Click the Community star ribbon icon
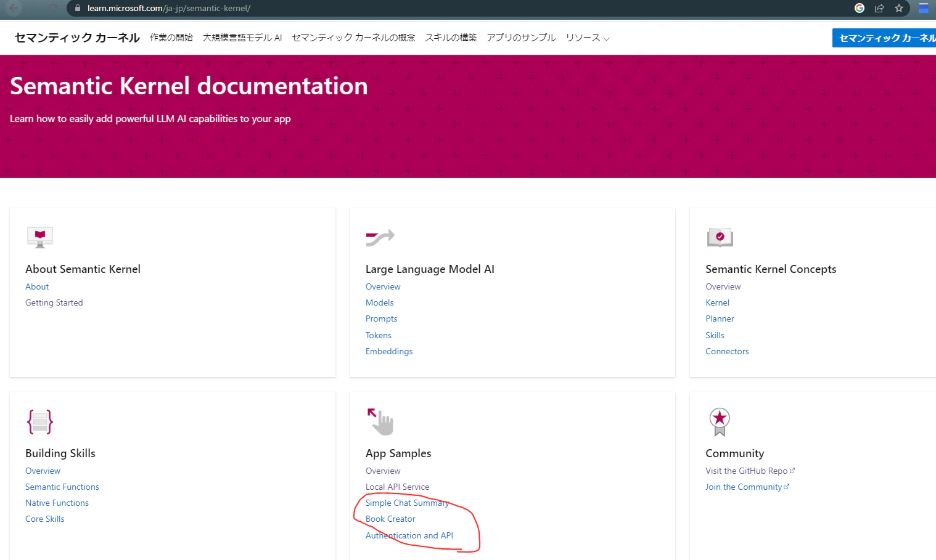 (x=720, y=422)
